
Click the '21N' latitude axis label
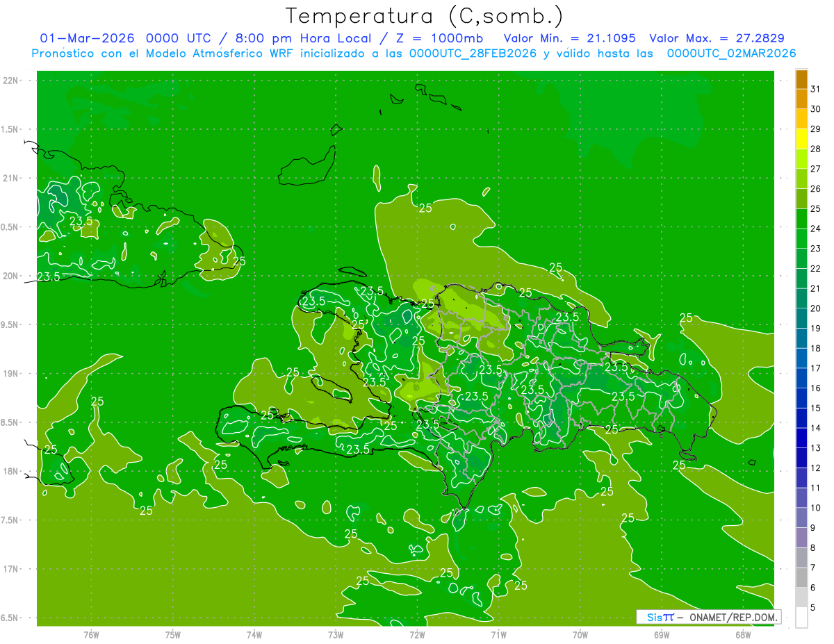[x=10, y=179]
